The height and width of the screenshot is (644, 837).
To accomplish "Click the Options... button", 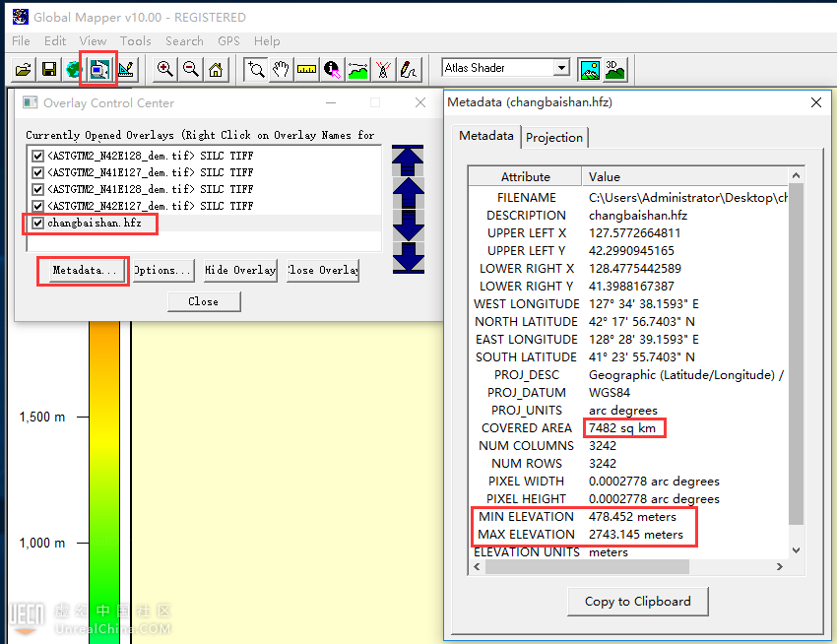I will [162, 270].
